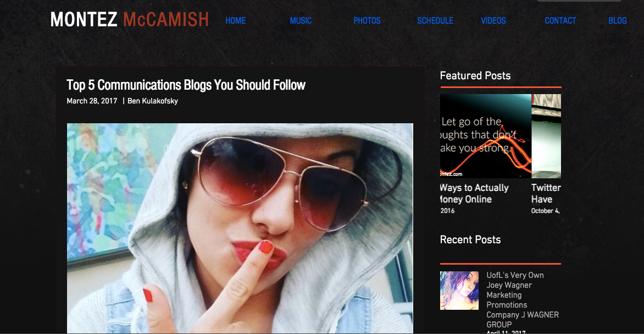Select the partially visible second featured post image
644x334 pixels.
[546, 136]
